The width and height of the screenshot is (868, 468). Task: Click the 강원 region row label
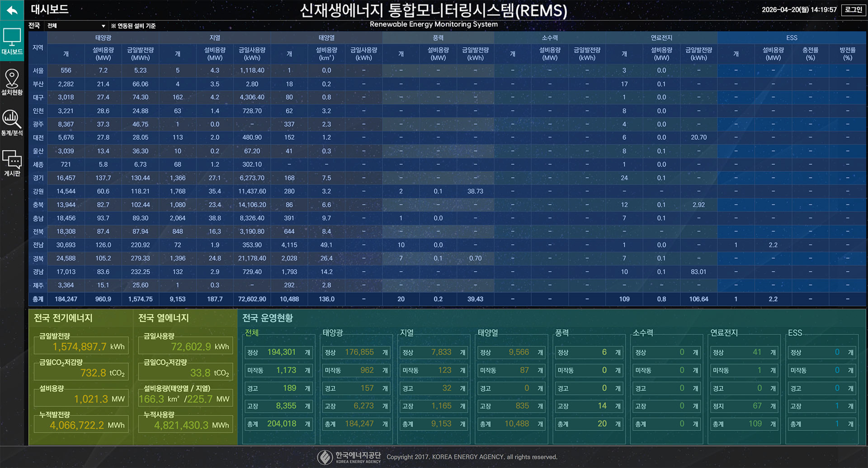38,191
